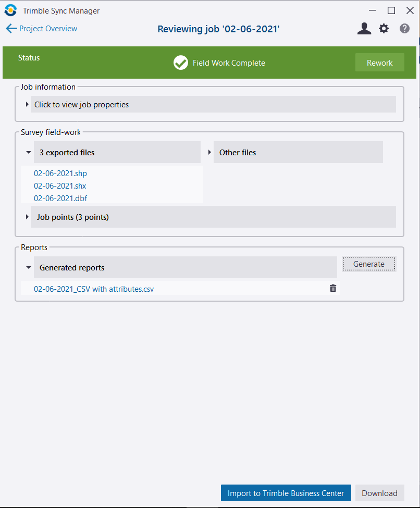Open the help question mark icon
This screenshot has width=420, height=508.
pos(404,29)
